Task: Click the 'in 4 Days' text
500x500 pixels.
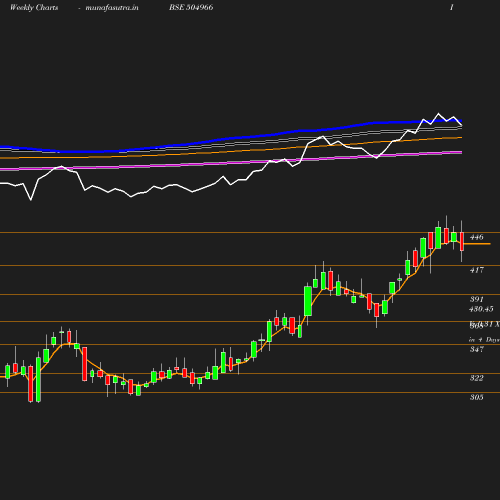Action: [484, 340]
